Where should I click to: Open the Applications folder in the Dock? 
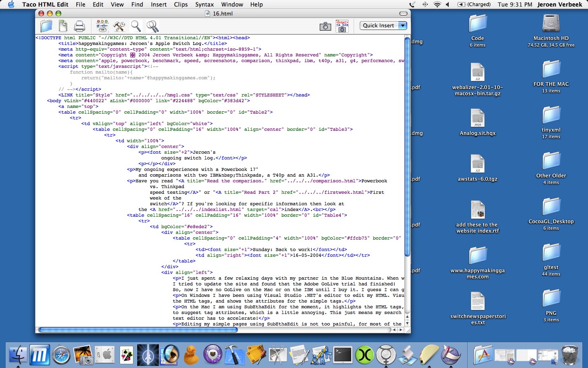click(483, 355)
